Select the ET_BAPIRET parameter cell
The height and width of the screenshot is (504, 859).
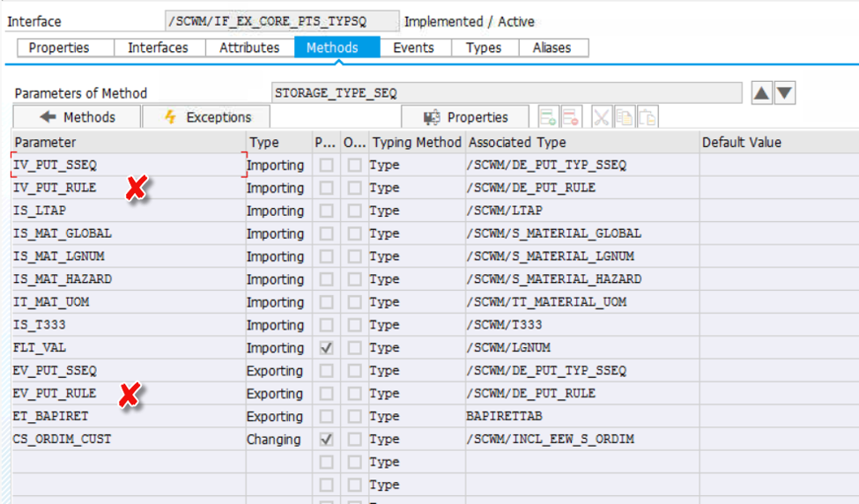pos(129,417)
